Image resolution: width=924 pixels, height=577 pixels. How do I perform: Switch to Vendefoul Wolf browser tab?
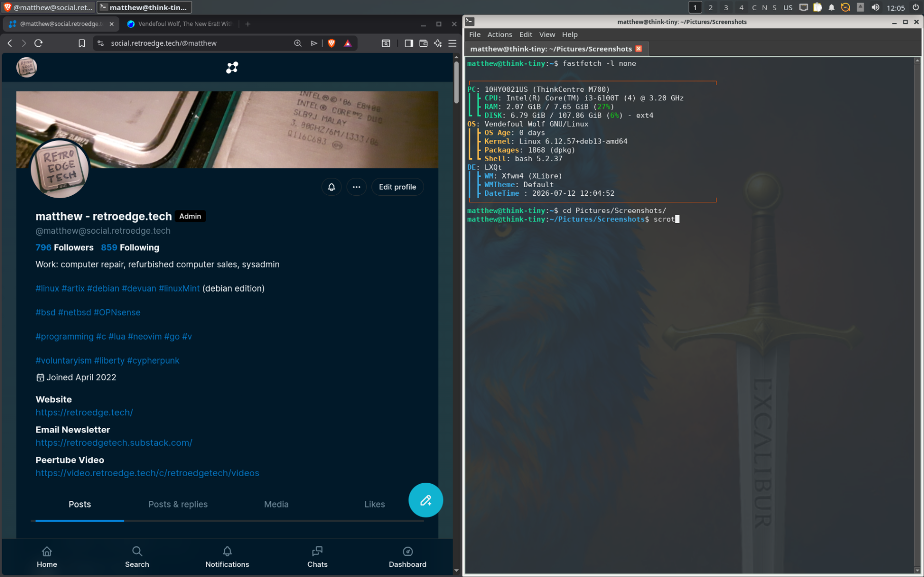(180, 24)
